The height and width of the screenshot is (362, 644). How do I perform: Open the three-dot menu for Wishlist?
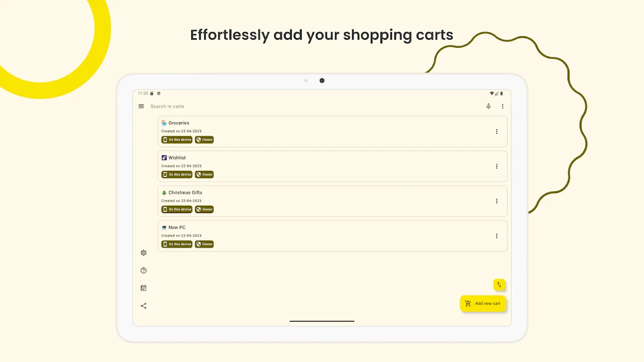click(497, 166)
